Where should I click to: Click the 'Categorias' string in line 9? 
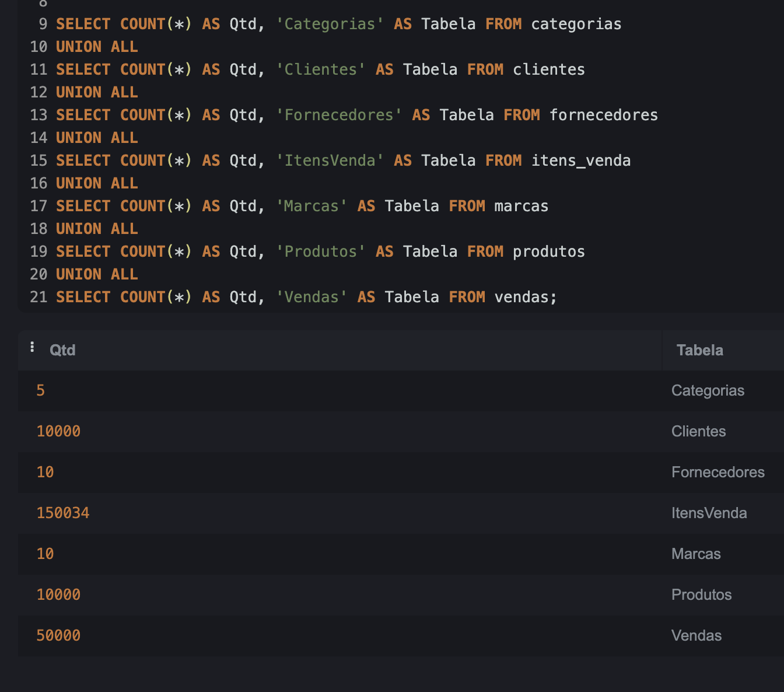330,24
